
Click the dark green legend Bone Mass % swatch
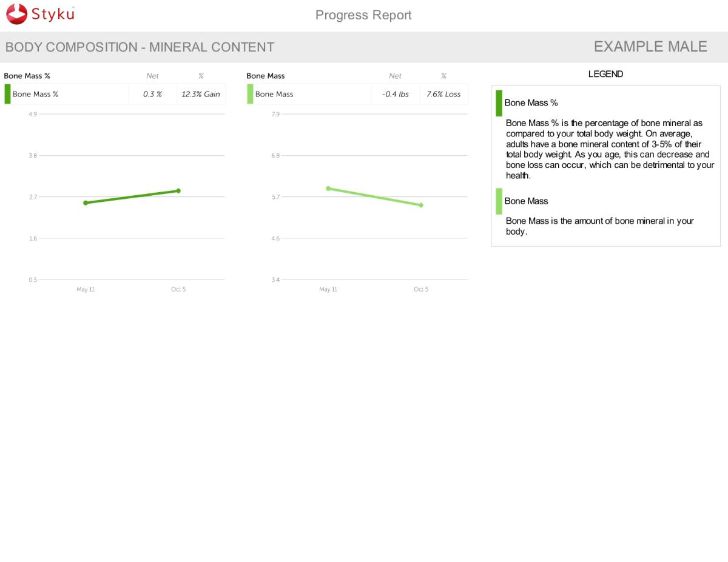point(499,103)
